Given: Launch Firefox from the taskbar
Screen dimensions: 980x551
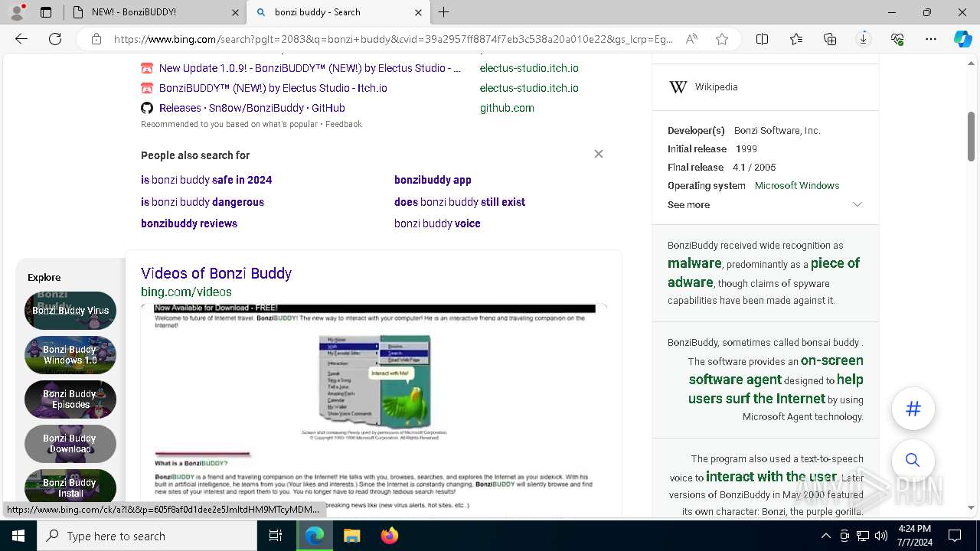Looking at the screenshot, I should click(x=390, y=536).
